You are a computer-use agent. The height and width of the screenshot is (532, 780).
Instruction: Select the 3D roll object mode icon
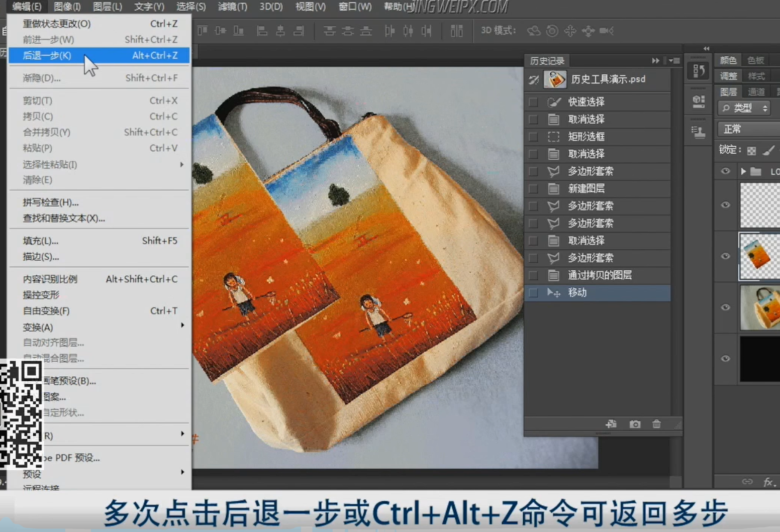[x=552, y=31]
